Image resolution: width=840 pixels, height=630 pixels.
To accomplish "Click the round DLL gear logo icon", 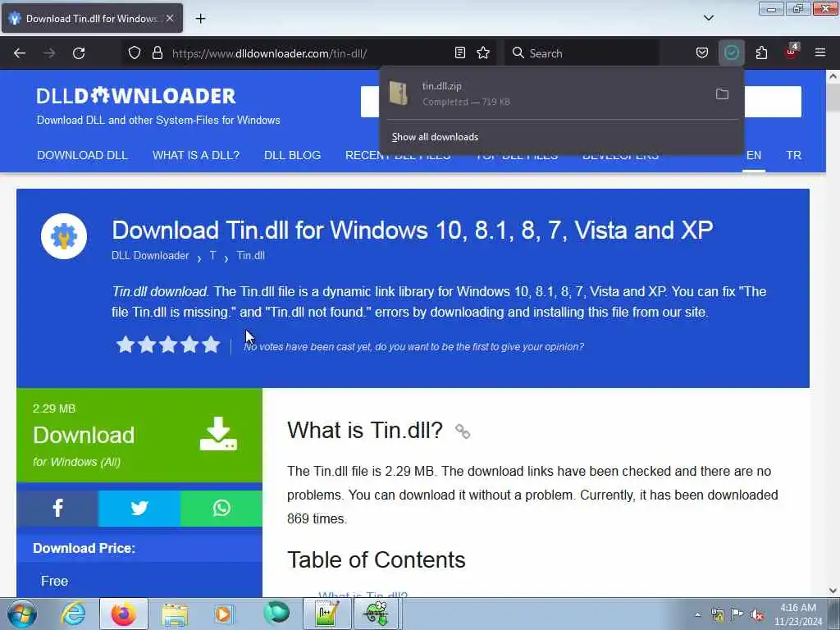I will click(x=64, y=236).
